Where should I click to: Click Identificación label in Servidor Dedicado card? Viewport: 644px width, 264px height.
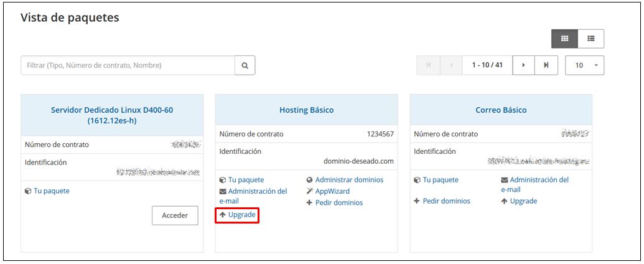point(45,163)
